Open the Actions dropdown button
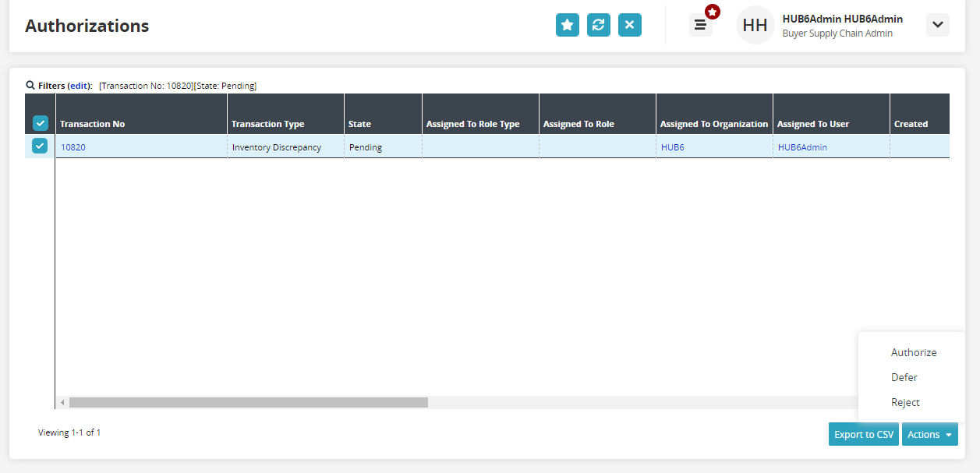 click(x=929, y=434)
